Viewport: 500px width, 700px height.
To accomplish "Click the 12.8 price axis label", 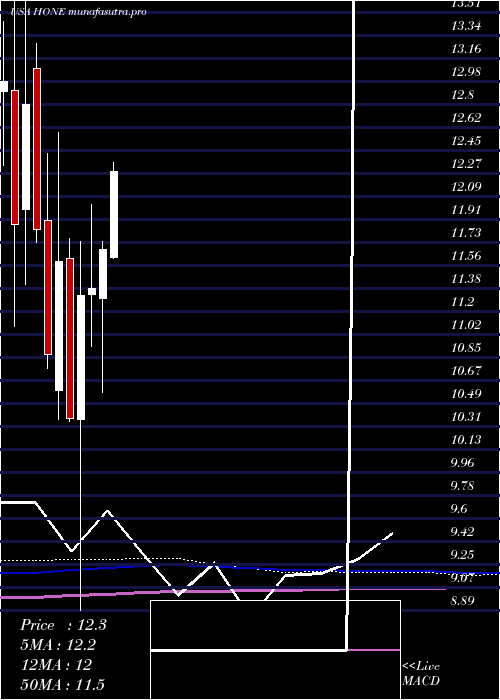I will [x=462, y=95].
